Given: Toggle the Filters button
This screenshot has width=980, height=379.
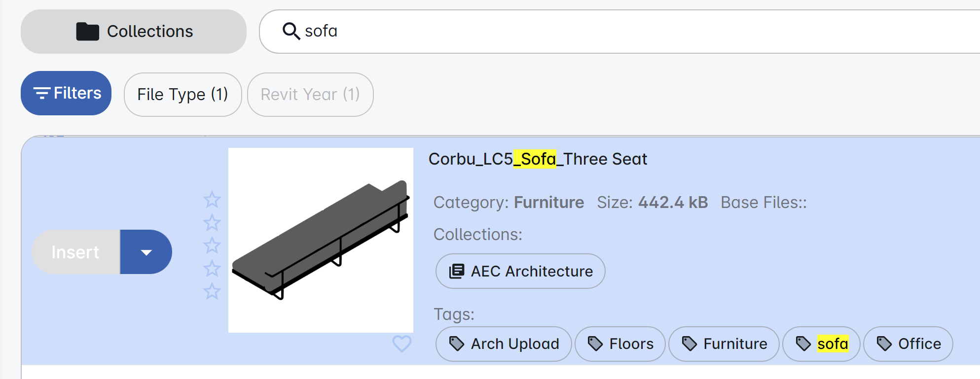Looking at the screenshot, I should 66,93.
